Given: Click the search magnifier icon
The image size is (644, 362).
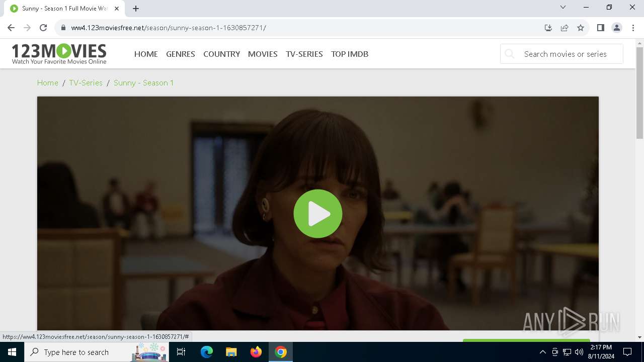Looking at the screenshot, I should pos(510,54).
